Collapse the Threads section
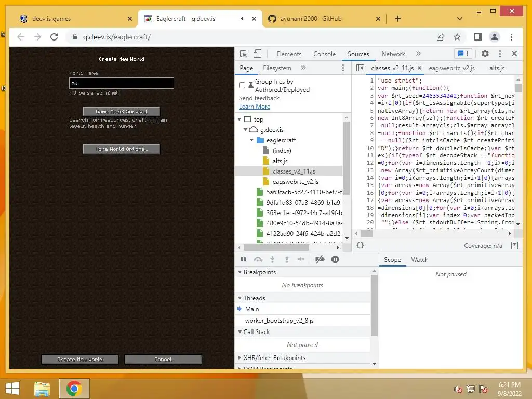 coord(240,298)
